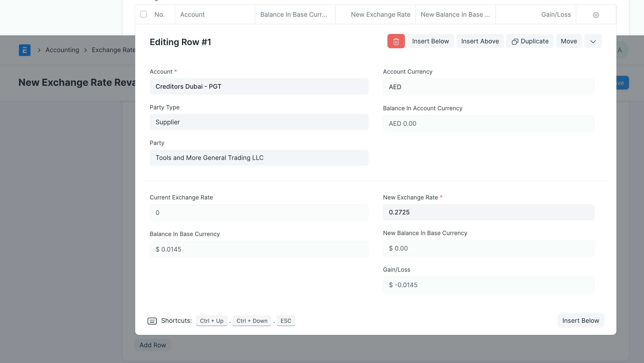Click New Balance In Base Currency $ 0.00
The width and height of the screenshot is (644, 363).
click(488, 248)
